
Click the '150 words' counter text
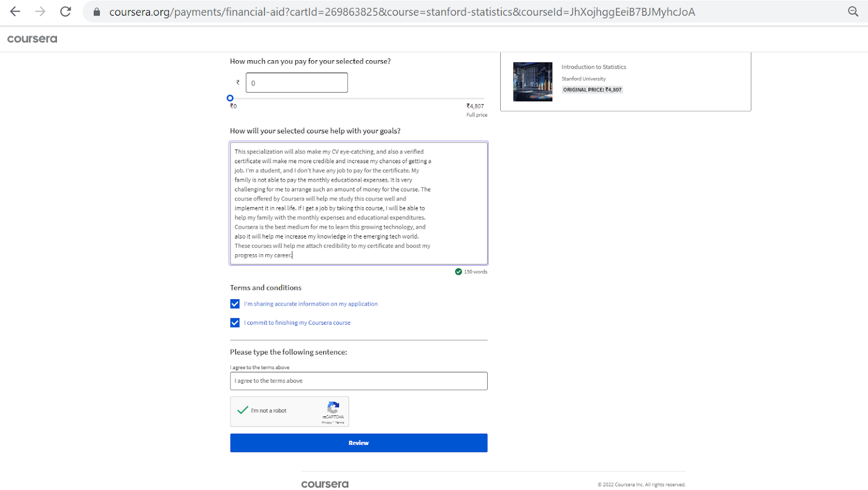476,272
